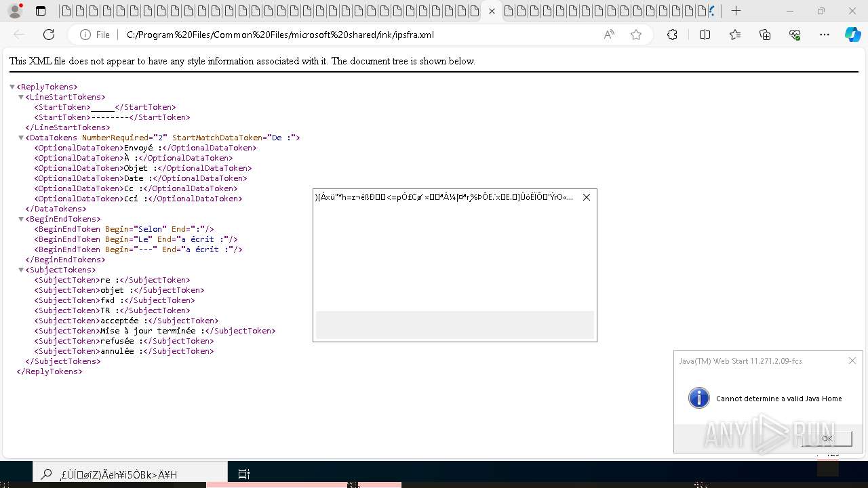The height and width of the screenshot is (488, 868).
Task: Click the 'refusée :' SubjectToken line
Action: coord(124,341)
